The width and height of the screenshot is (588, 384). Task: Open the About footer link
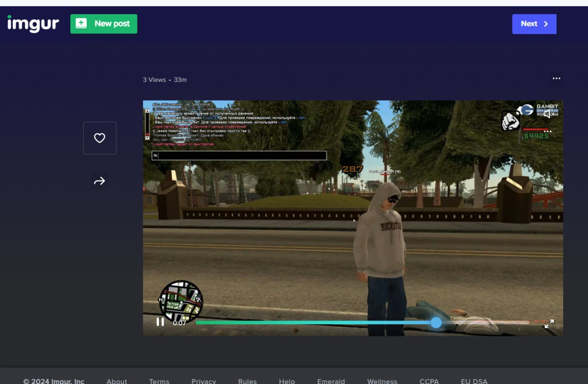(x=117, y=381)
